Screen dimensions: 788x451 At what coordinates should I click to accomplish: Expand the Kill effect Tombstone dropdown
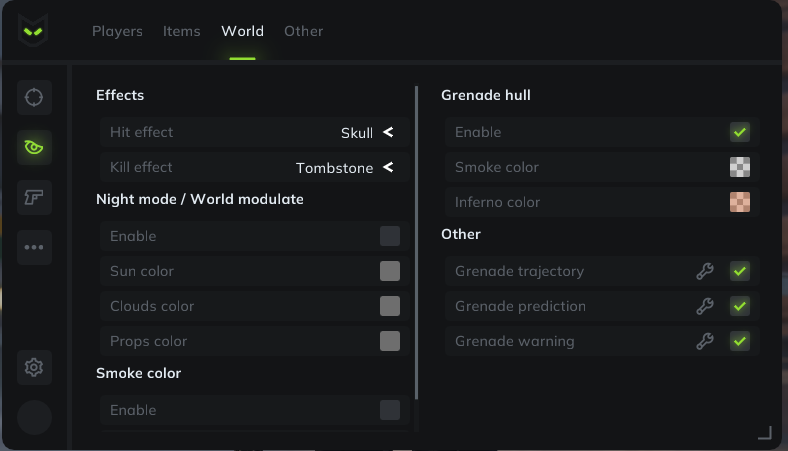(255, 167)
